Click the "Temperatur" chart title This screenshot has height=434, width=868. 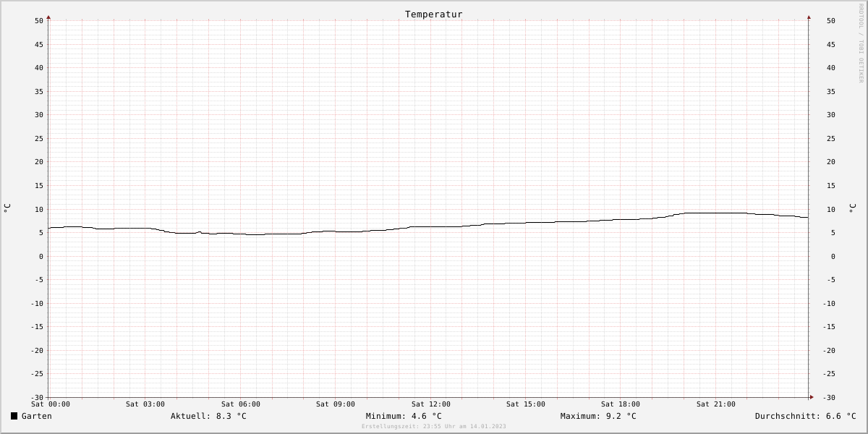tap(433, 14)
